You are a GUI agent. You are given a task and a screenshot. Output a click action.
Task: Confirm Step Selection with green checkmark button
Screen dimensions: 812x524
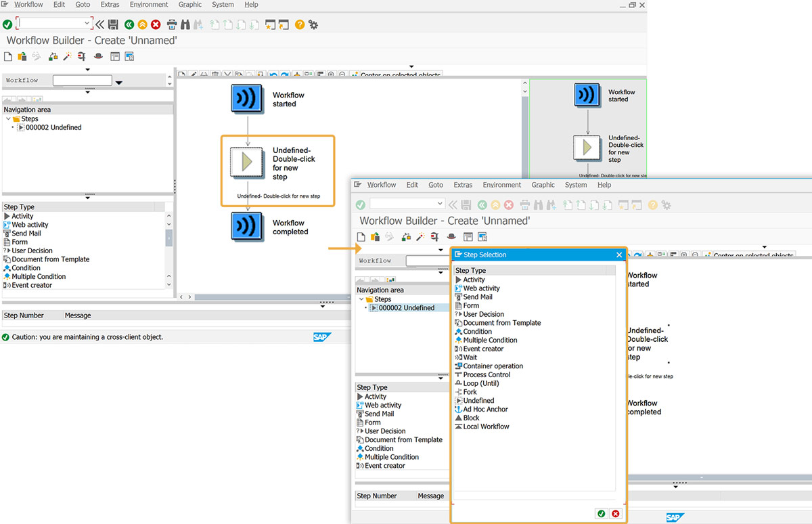(x=602, y=514)
